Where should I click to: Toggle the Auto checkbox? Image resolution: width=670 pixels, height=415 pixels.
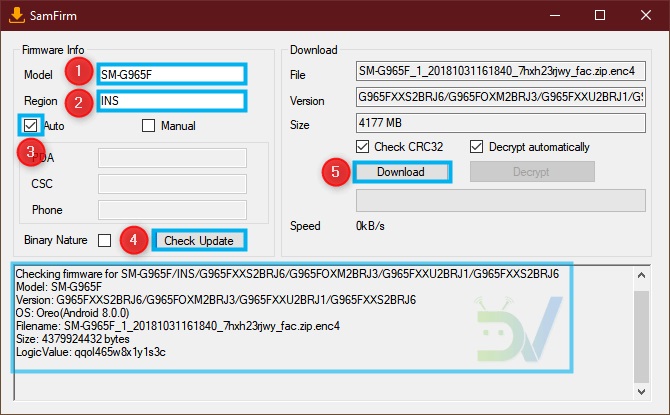(x=31, y=126)
